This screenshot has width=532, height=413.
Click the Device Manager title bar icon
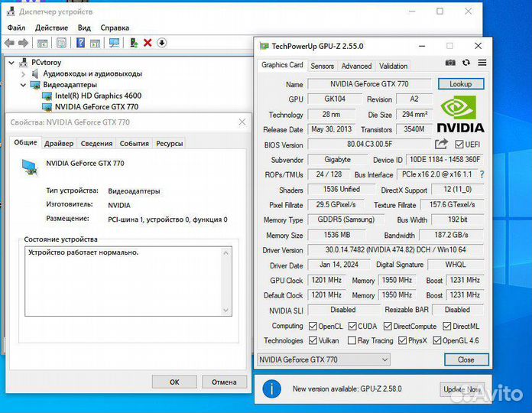coord(11,11)
